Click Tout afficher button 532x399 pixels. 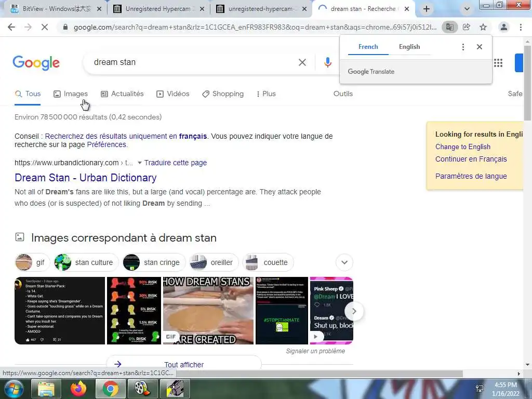[184, 364]
